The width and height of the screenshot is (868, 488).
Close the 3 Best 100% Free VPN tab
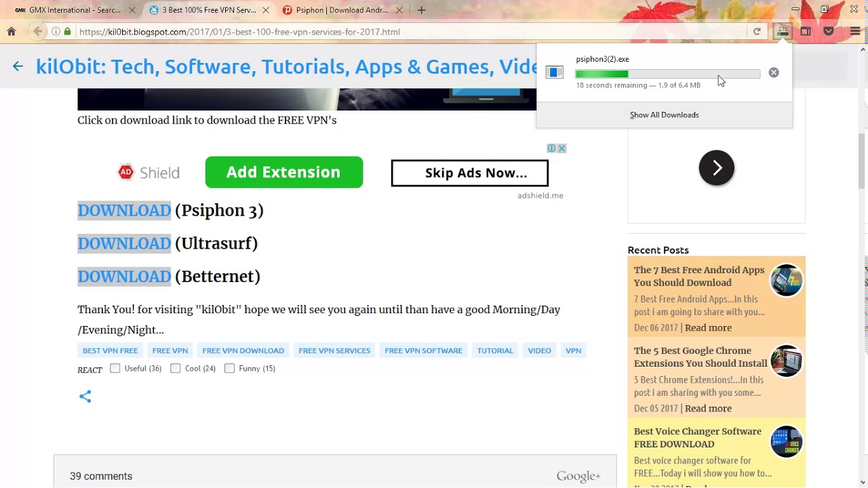tap(266, 10)
